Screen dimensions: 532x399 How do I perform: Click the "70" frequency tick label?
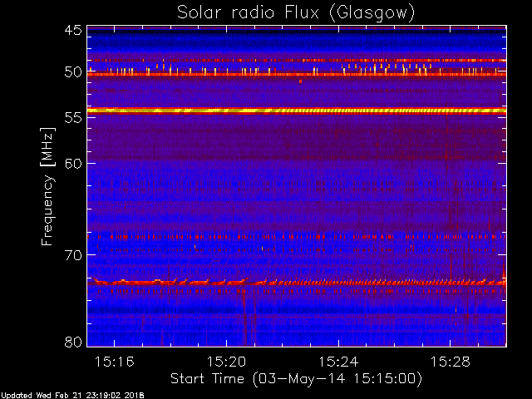(x=73, y=255)
